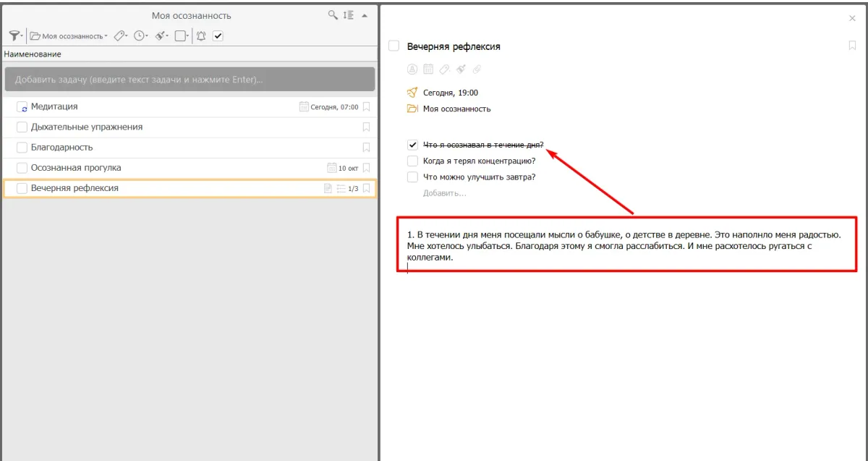Toggle show completed tasks checkbox in toolbar
868x461 pixels.
218,35
